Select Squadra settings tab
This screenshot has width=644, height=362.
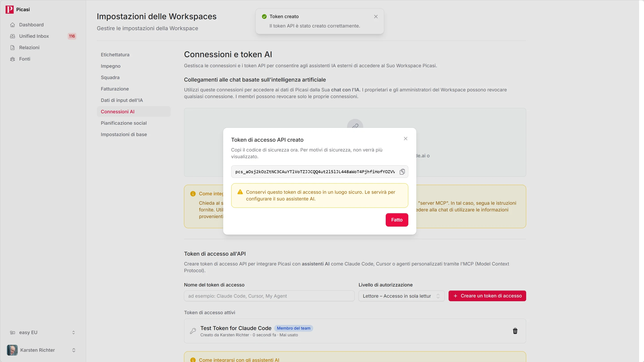134,78
